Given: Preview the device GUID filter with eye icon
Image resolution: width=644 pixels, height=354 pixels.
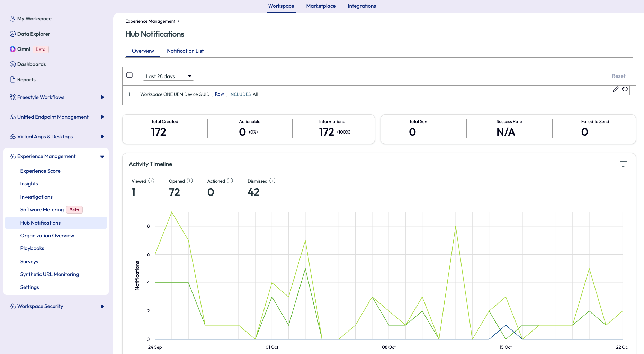Looking at the screenshot, I should [x=625, y=89].
